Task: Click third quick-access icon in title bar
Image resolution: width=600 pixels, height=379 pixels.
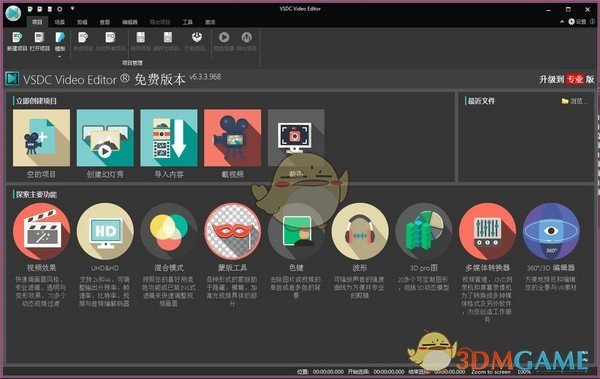Action: click(x=49, y=9)
